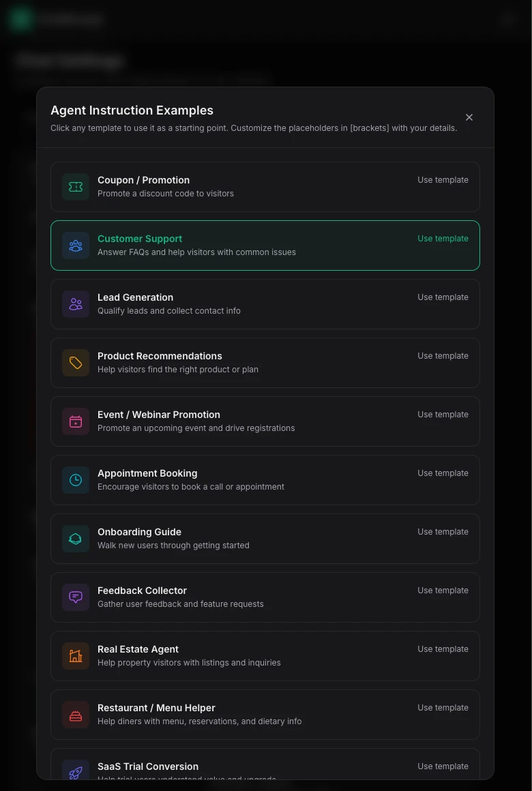532x791 pixels.
Task: Use template for Lead Generation
Action: [443, 297]
